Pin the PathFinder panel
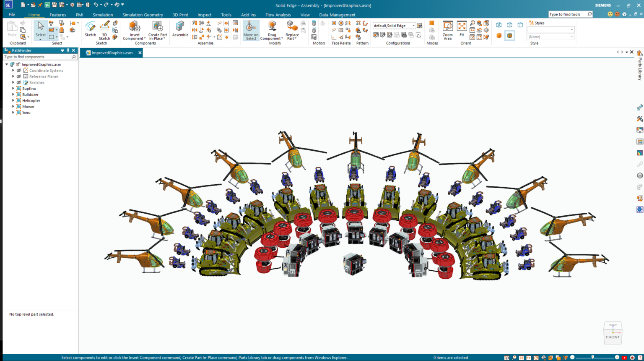 [68, 50]
